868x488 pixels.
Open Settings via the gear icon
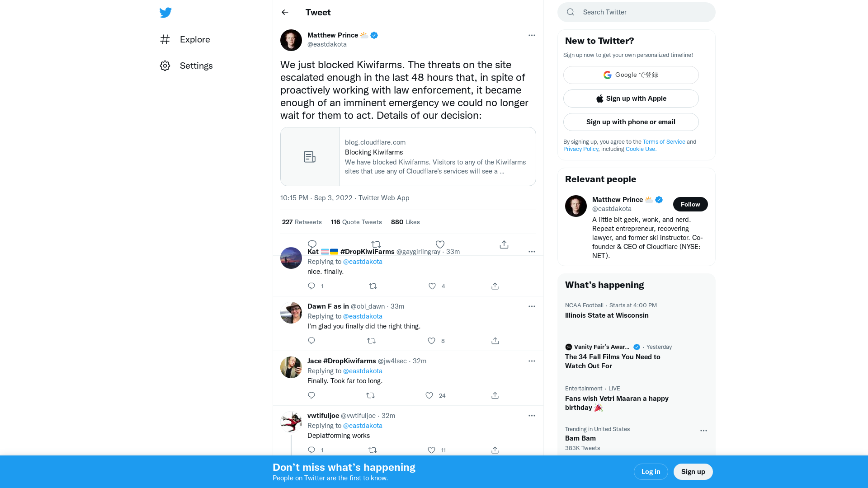[165, 66]
